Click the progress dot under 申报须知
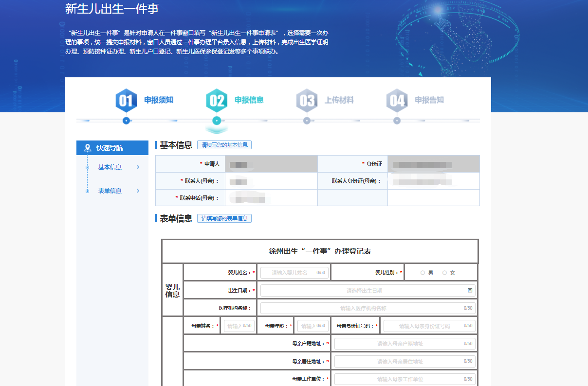This screenshot has height=386, width=588. pos(126,121)
